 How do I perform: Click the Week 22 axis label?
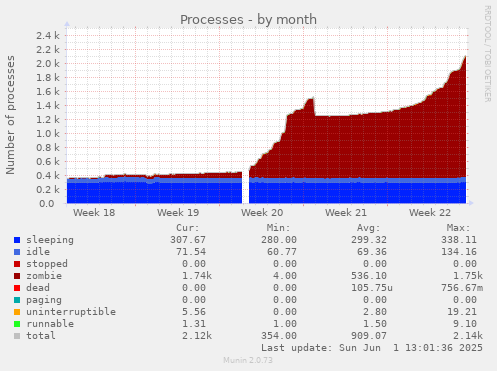click(430, 213)
